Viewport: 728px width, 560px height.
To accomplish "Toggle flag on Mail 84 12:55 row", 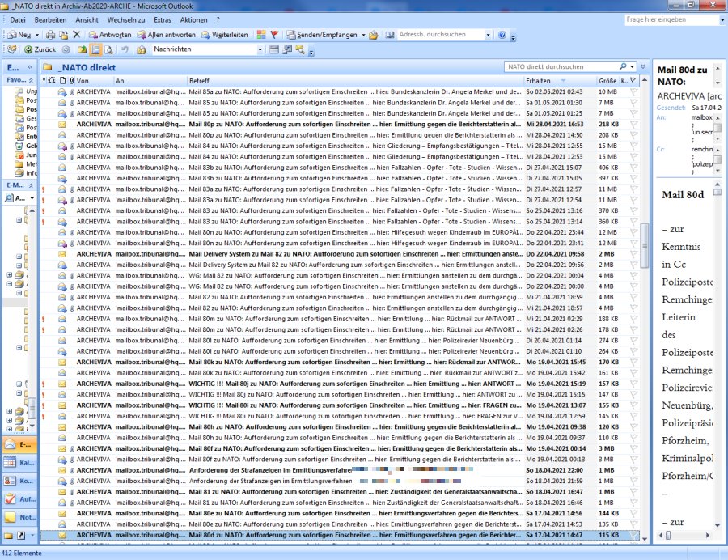I will click(633, 146).
